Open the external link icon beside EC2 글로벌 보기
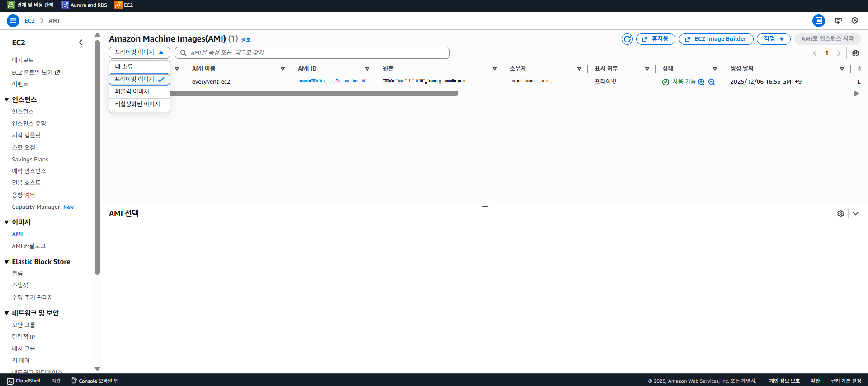Screen dimensions: 868x386 (x=58, y=72)
